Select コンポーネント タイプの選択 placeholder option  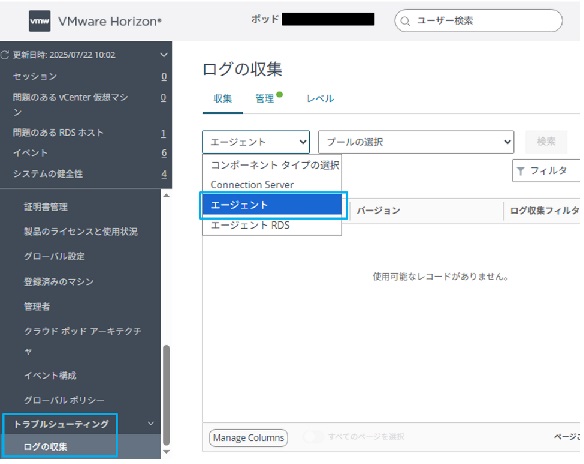[x=272, y=165]
